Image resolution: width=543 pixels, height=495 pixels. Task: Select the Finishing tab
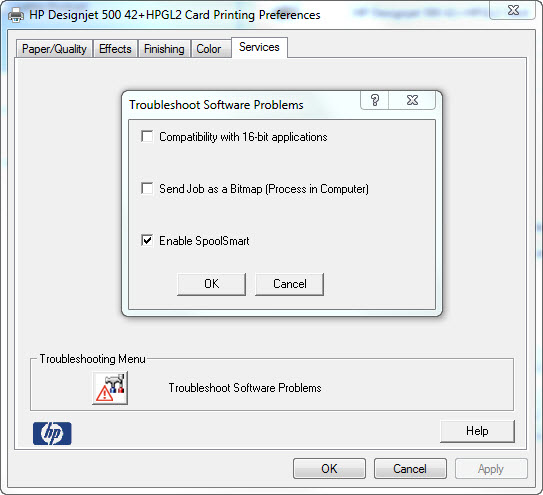(164, 49)
